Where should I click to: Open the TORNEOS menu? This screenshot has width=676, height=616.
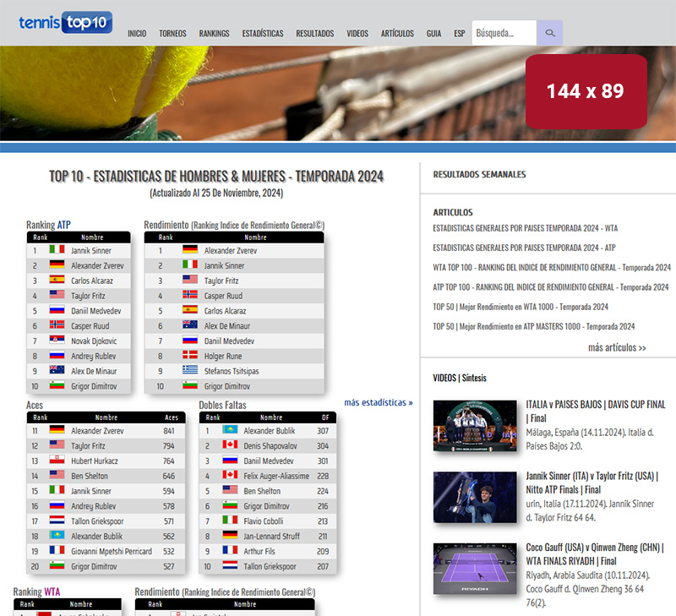[172, 33]
